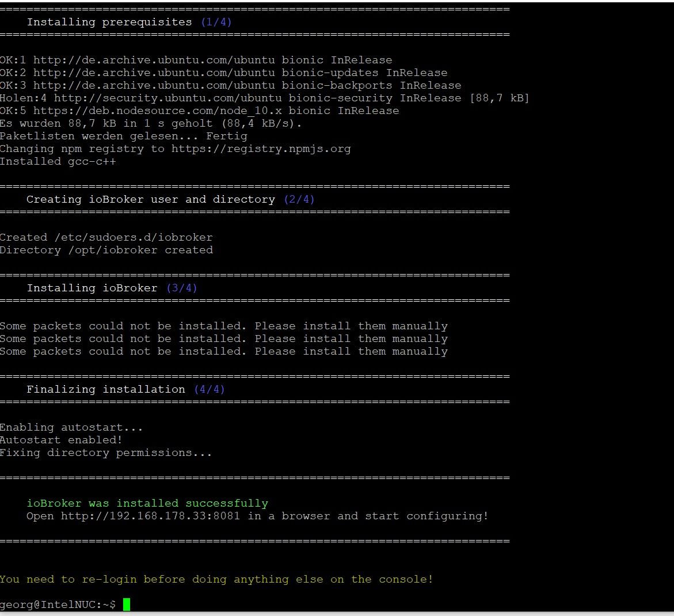
Task: Click the 'Creating ioBroker user and directory' heading
Action: pyautogui.click(x=150, y=199)
